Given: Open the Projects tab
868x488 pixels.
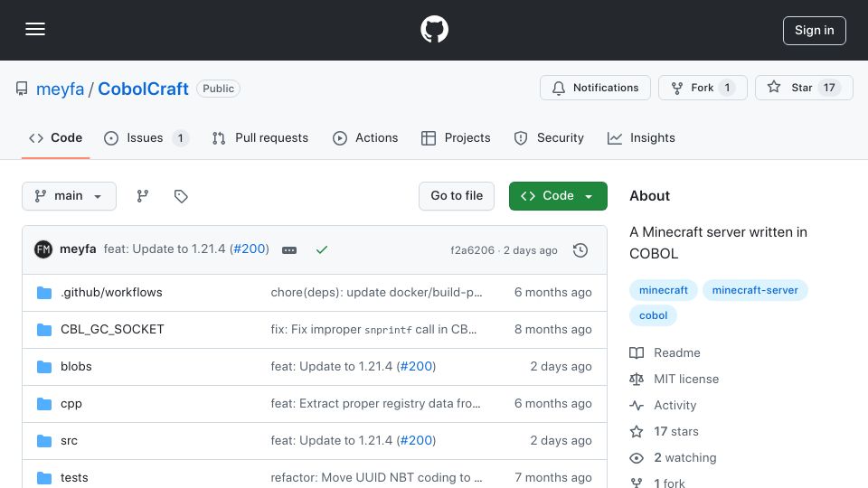Looking at the screenshot, I should 456,137.
